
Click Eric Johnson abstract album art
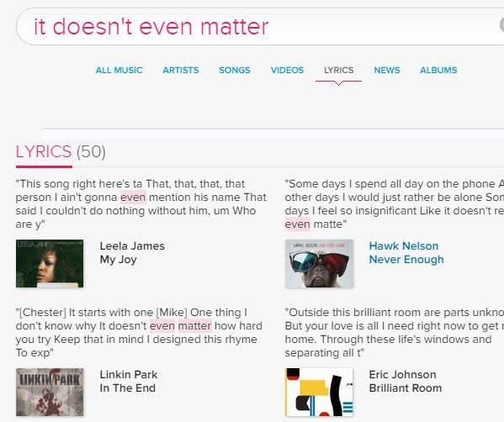click(x=319, y=392)
